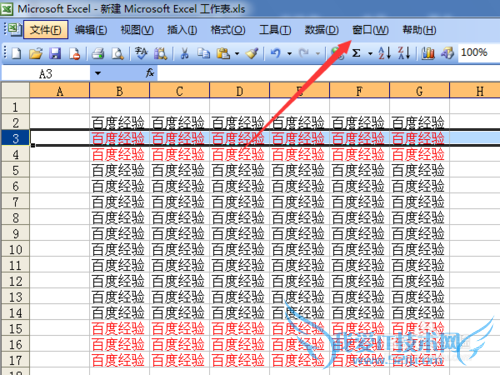
Task: Open the Chart Wizard
Action: [428, 53]
